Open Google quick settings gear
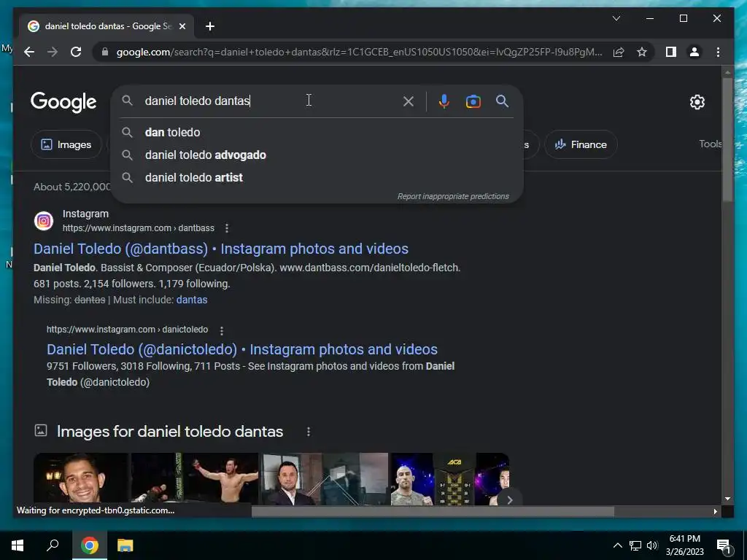The height and width of the screenshot is (560, 747). pyautogui.click(x=697, y=102)
